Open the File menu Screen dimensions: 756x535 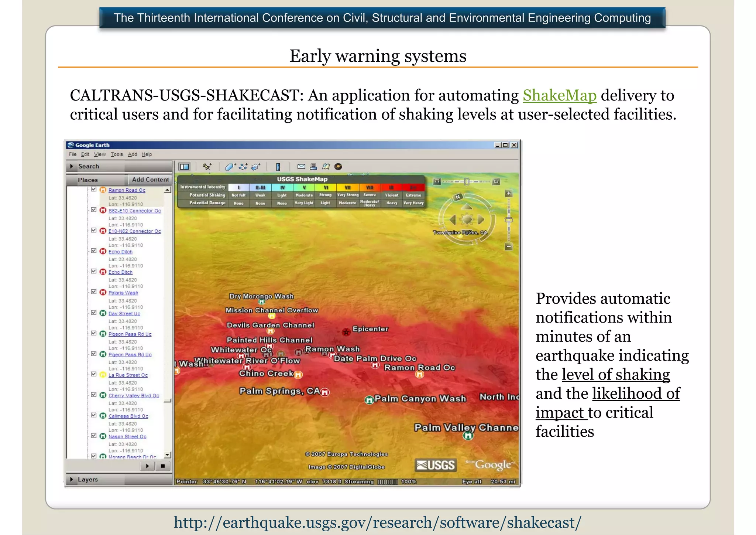click(x=73, y=154)
